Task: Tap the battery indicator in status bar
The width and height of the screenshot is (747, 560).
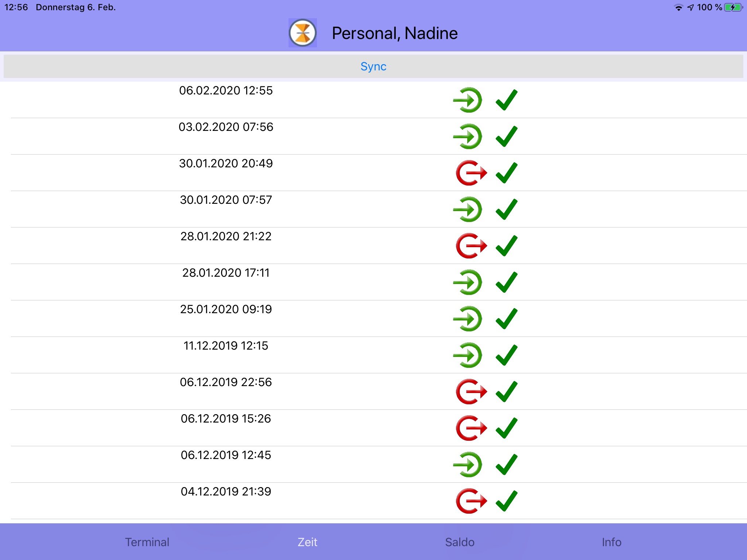Action: click(x=734, y=7)
